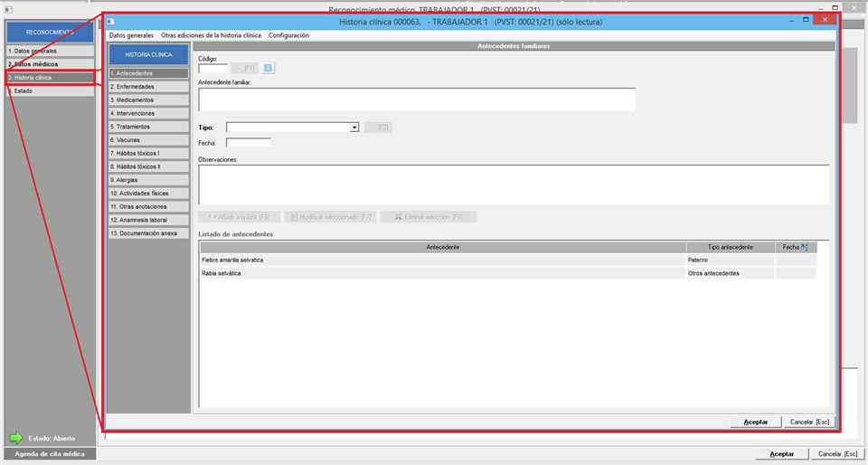Select 2. Datos médicos in Reconocimiento médico window
This screenshot has height=465, width=868.
click(50, 64)
